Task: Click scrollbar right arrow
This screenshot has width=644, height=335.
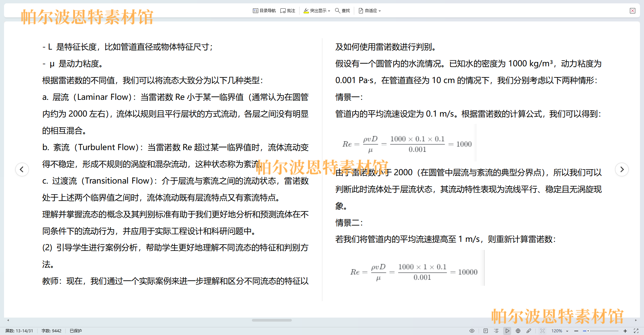Action: pos(636,320)
